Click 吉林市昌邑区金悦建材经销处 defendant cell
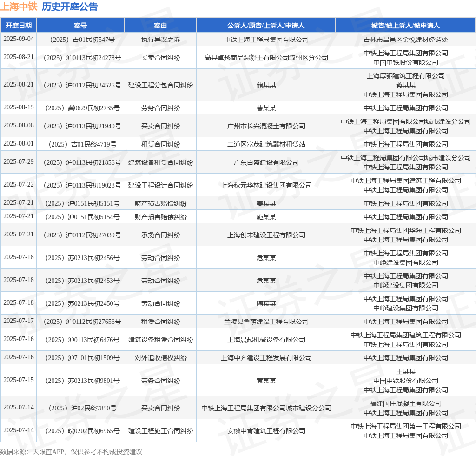The image size is (476, 456). pos(405,40)
